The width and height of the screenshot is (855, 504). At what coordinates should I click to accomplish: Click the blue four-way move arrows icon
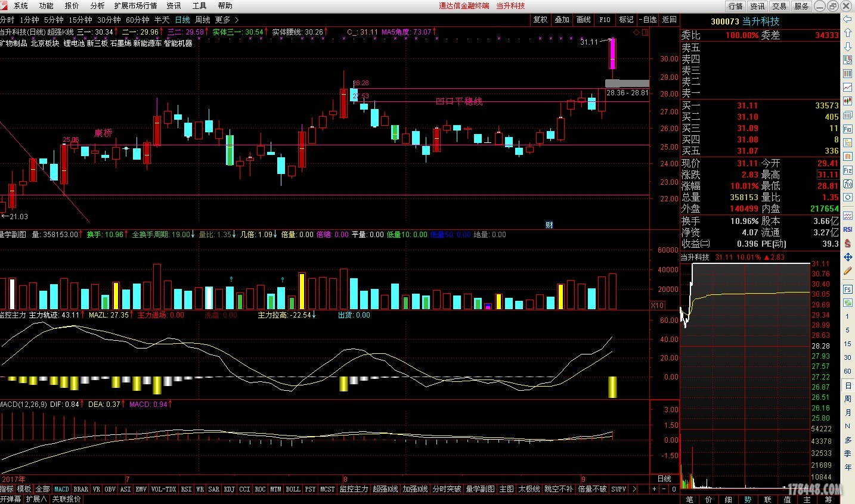(x=847, y=257)
